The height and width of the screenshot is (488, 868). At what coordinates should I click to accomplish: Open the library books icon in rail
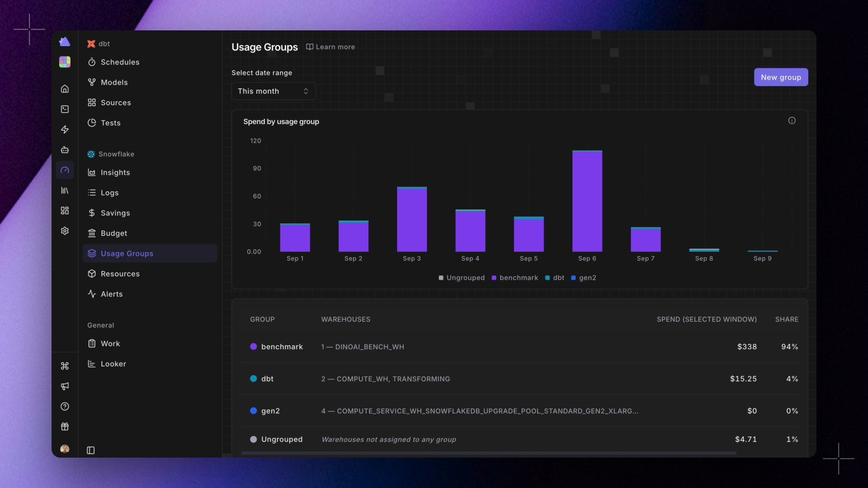[65, 190]
